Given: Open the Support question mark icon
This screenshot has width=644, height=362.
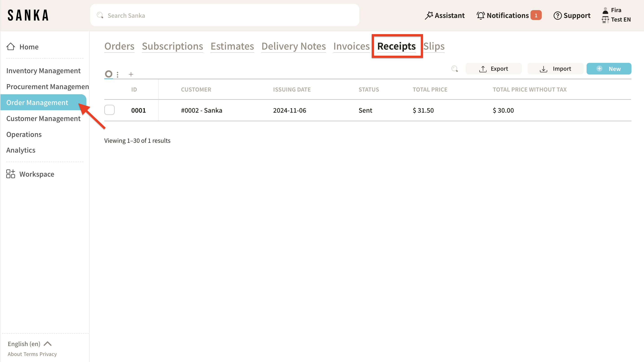Looking at the screenshot, I should (557, 15).
